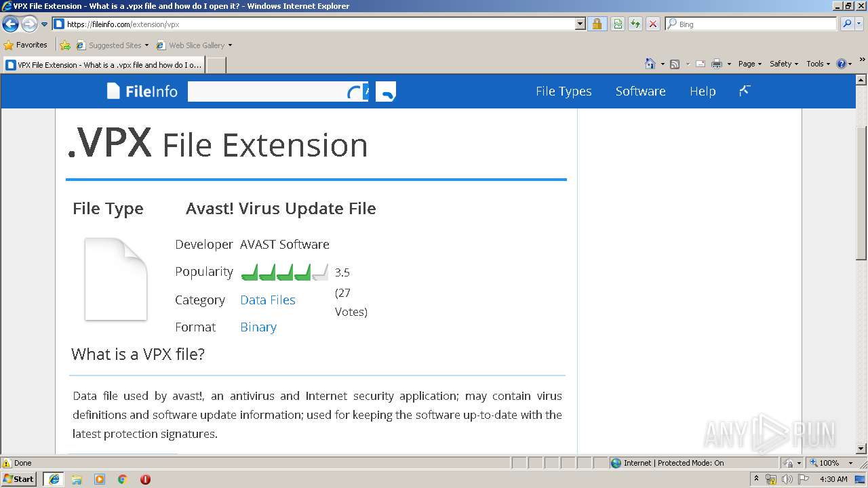This screenshot has width=868, height=488.
Task: Open a new blank tab
Action: pyautogui.click(x=216, y=65)
